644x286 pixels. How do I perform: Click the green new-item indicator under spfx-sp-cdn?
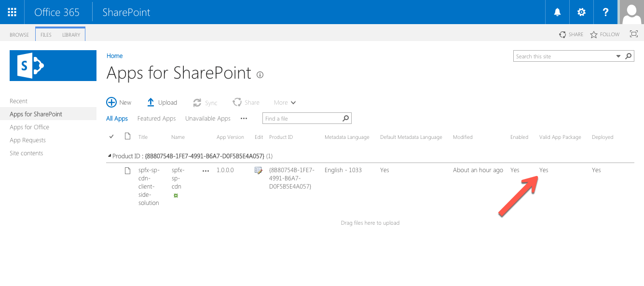[x=176, y=195]
